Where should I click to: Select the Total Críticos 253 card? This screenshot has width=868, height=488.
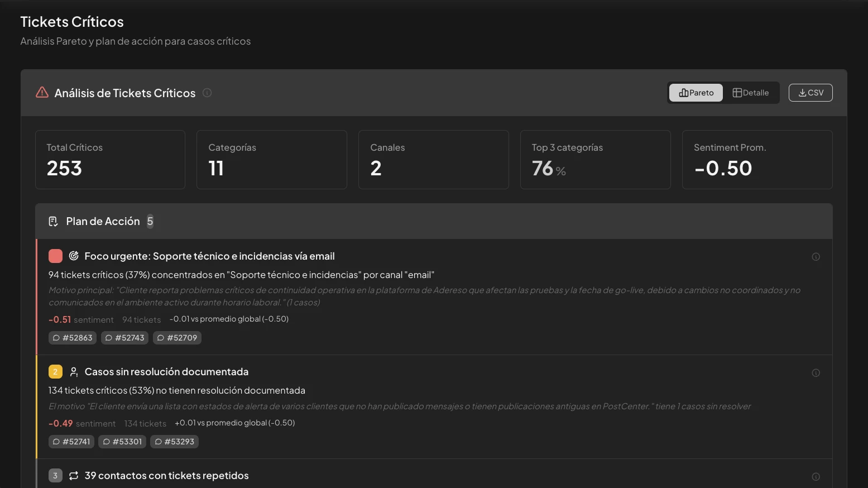110,160
